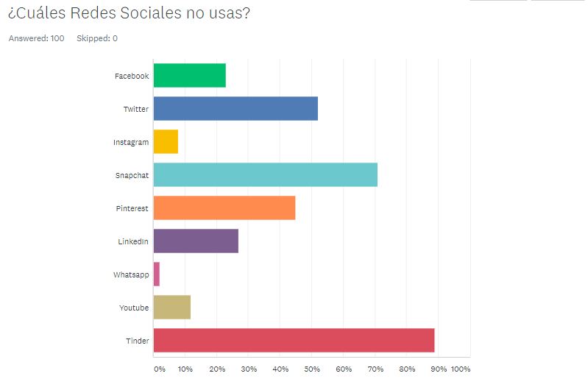Click the yellow Instagram bar

166,142
